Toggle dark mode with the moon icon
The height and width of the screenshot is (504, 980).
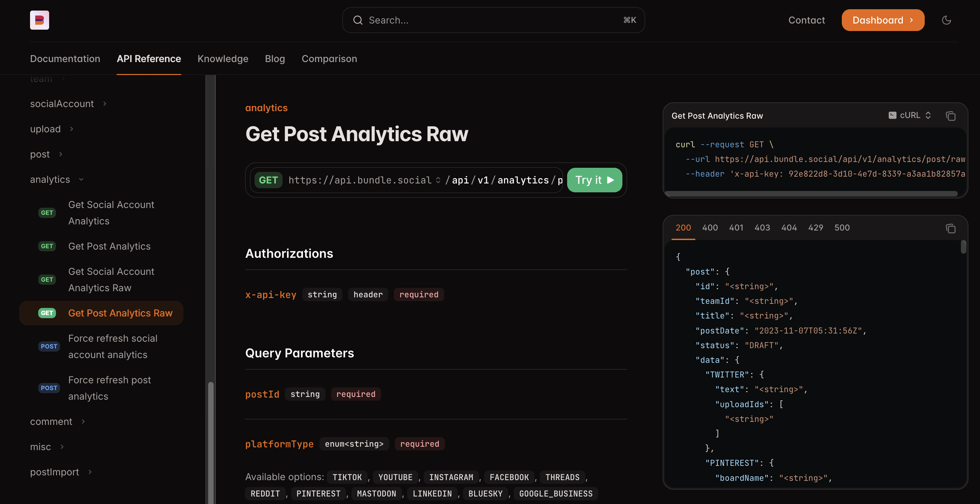[x=947, y=20]
